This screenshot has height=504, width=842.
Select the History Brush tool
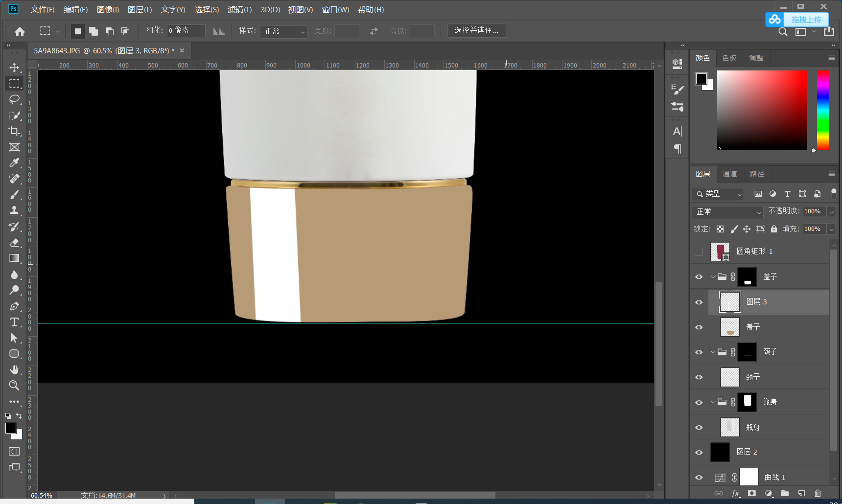tap(14, 227)
